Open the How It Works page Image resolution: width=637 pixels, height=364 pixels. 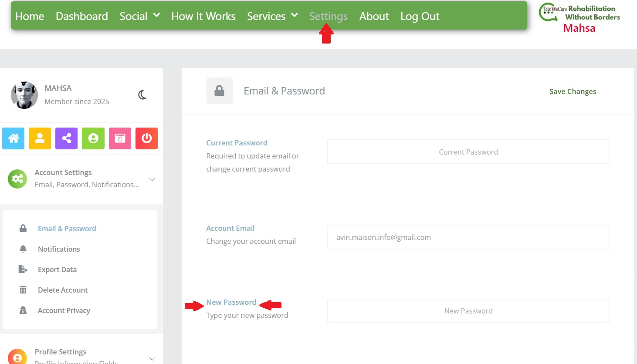(x=203, y=16)
